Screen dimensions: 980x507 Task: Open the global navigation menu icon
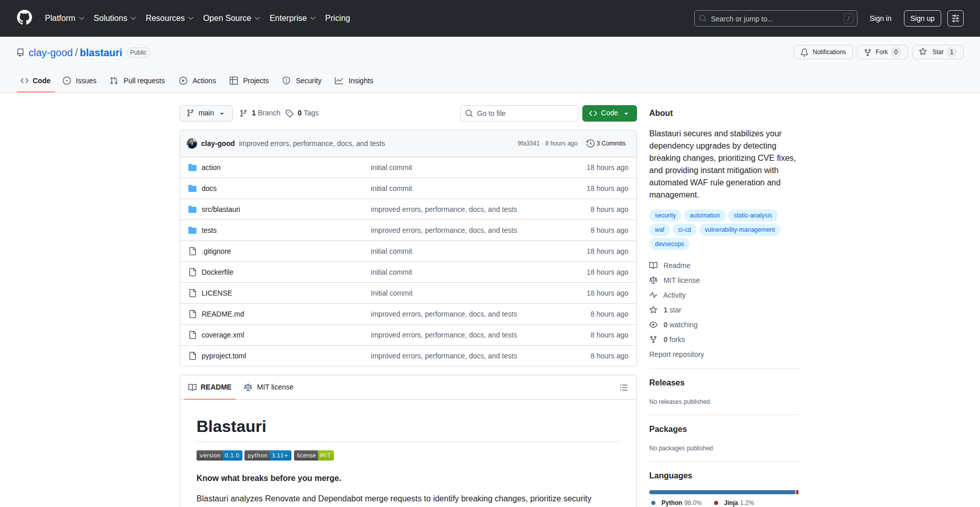[x=955, y=18]
